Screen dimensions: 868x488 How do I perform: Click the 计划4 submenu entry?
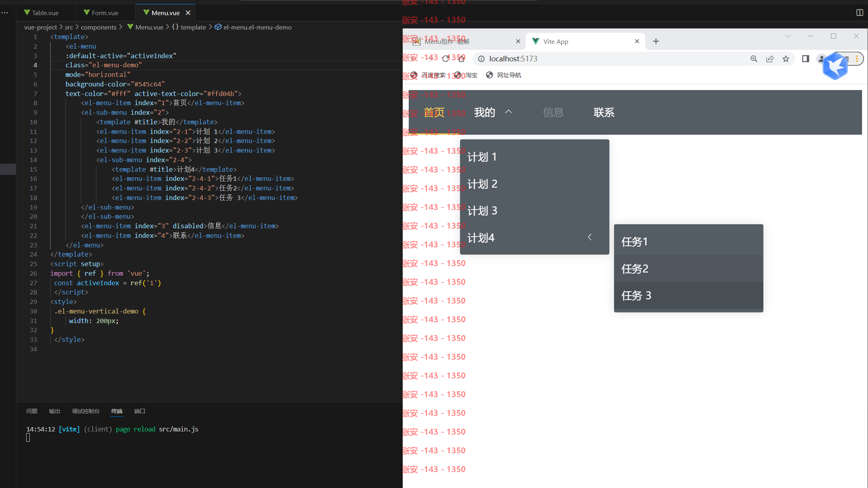click(534, 238)
